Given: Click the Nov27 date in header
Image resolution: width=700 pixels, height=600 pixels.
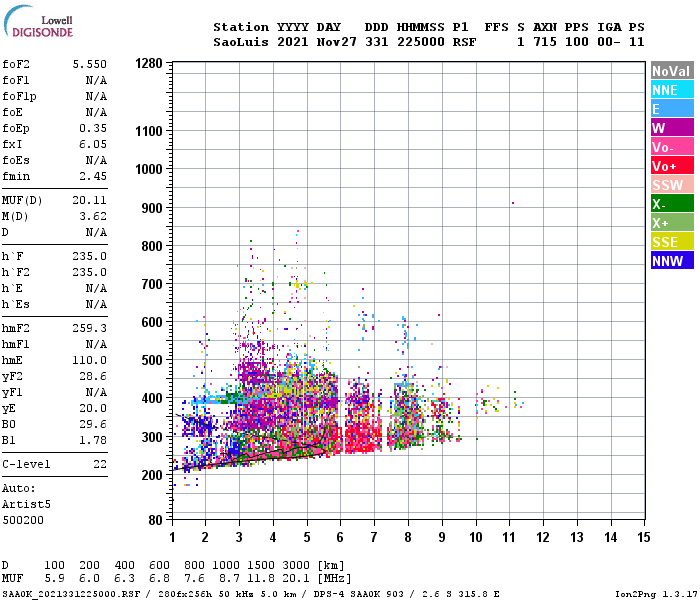Looking at the screenshot, I should 337,42.
